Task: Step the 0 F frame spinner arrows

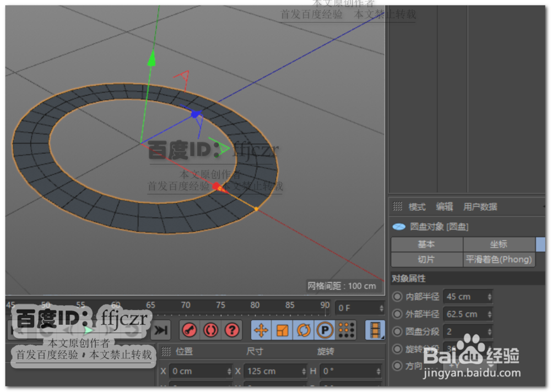Action: [x=382, y=308]
